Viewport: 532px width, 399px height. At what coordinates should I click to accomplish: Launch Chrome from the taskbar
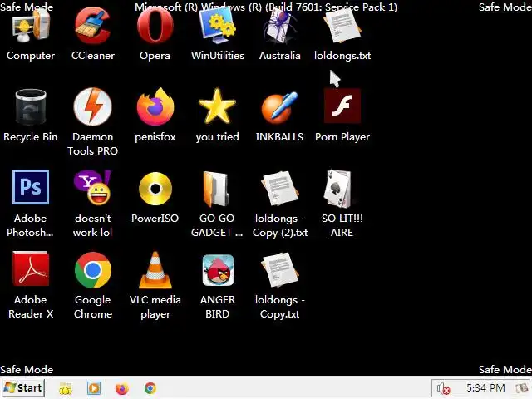pos(150,388)
